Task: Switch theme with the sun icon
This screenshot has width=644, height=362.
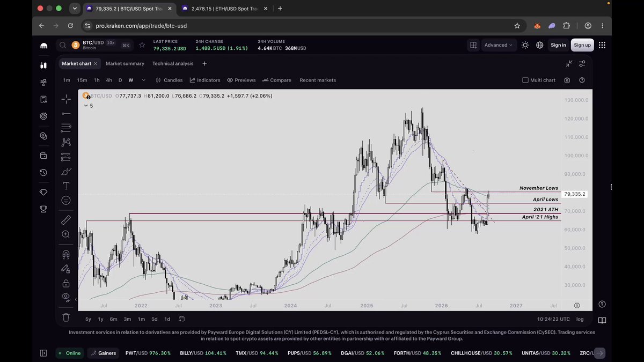Action: pos(525,45)
